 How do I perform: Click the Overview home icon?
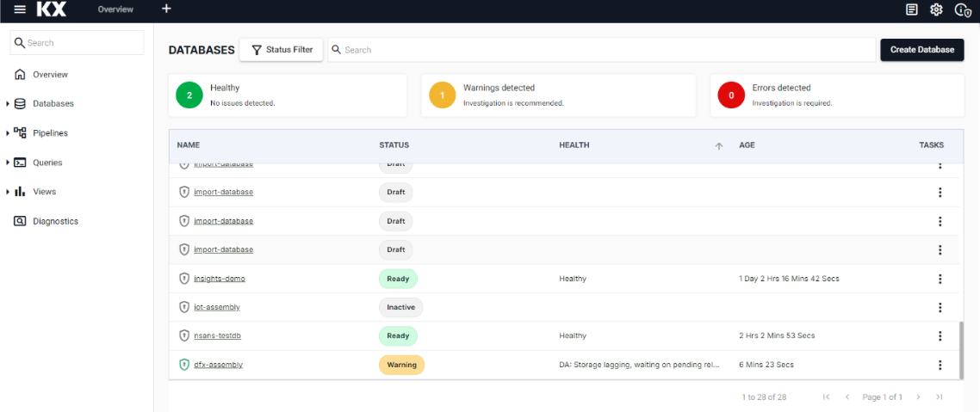19,74
